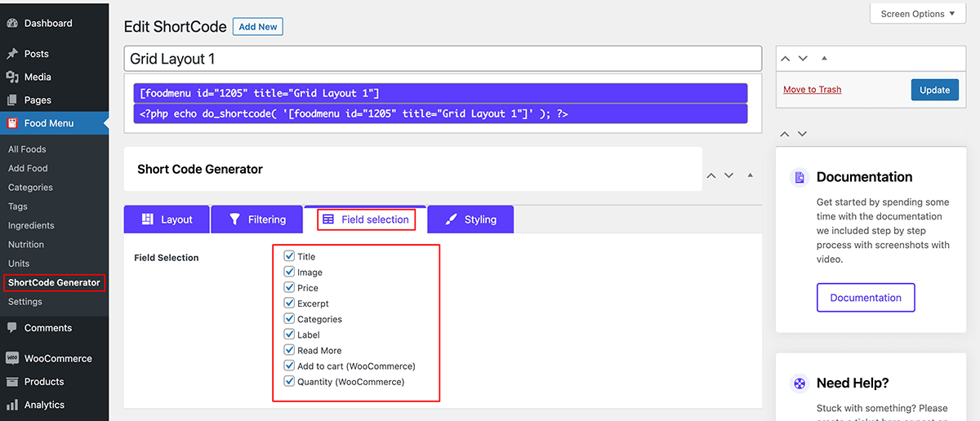Click the Styling paintbrush icon
980x421 pixels.
[x=451, y=219]
